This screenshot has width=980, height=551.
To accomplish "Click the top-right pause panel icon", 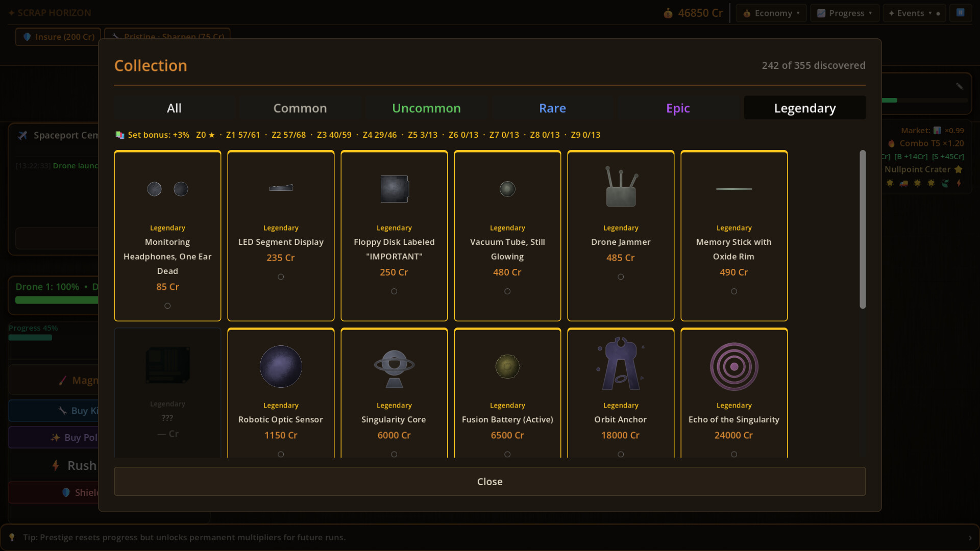I will tap(960, 13).
